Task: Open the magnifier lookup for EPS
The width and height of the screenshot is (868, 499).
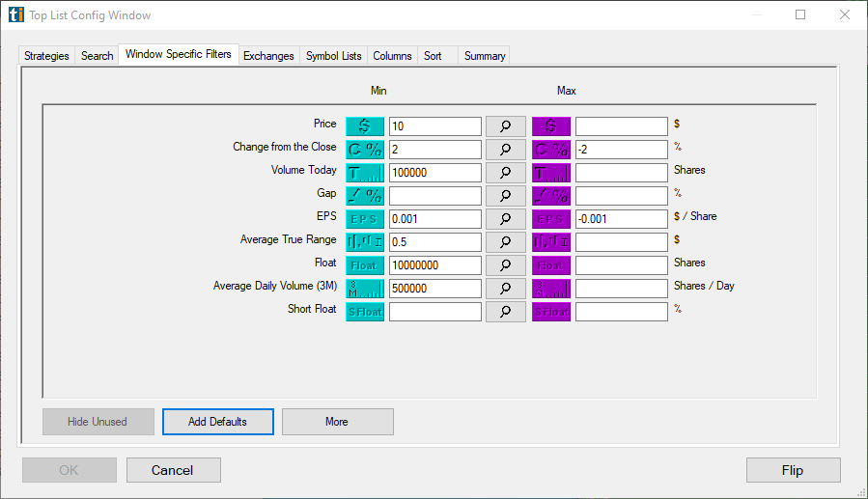Action: tap(505, 219)
